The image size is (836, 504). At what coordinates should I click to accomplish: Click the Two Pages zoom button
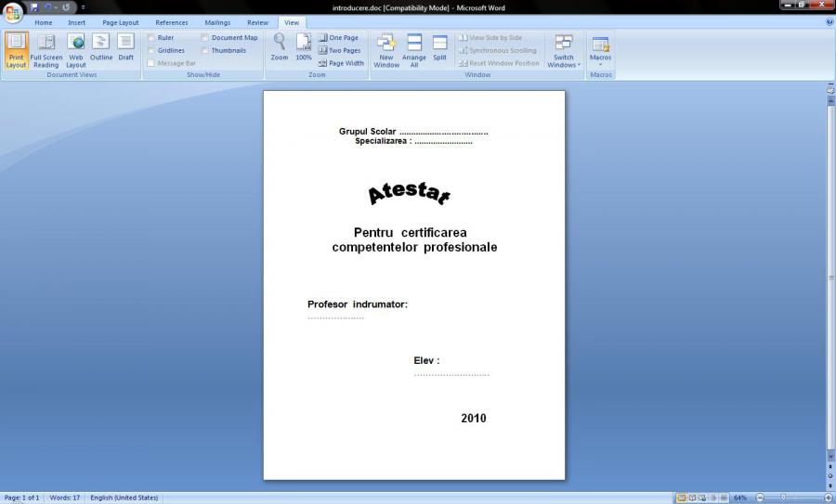point(339,51)
